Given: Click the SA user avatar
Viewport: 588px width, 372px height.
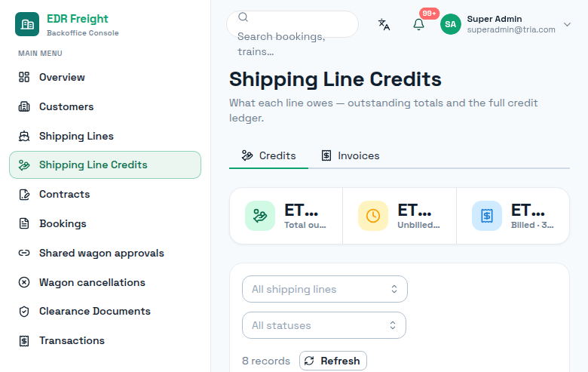Looking at the screenshot, I should [450, 24].
